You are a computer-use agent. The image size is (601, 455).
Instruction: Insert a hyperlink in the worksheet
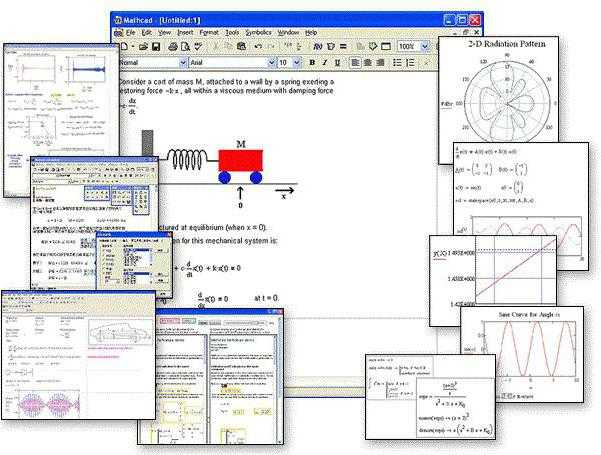[360, 46]
